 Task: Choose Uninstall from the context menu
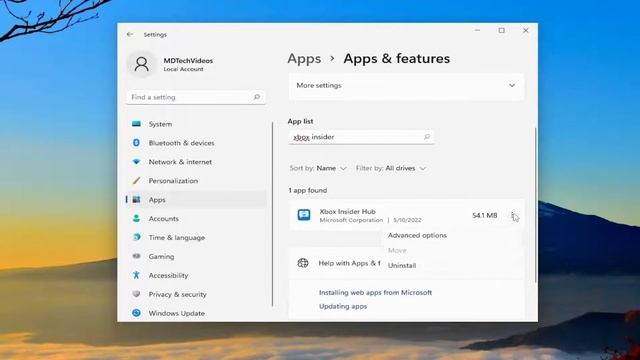[402, 265]
